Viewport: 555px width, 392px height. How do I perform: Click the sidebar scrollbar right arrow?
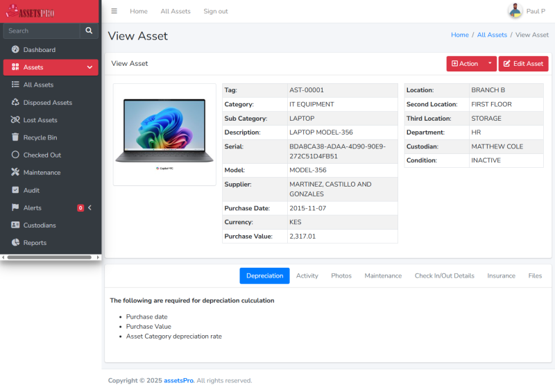point(98,257)
